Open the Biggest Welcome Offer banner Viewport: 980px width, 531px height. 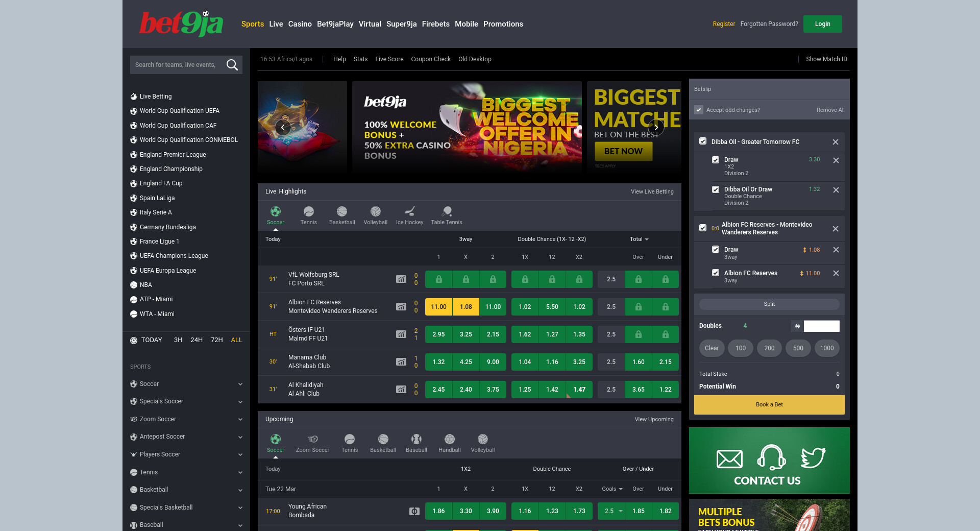coord(467,127)
